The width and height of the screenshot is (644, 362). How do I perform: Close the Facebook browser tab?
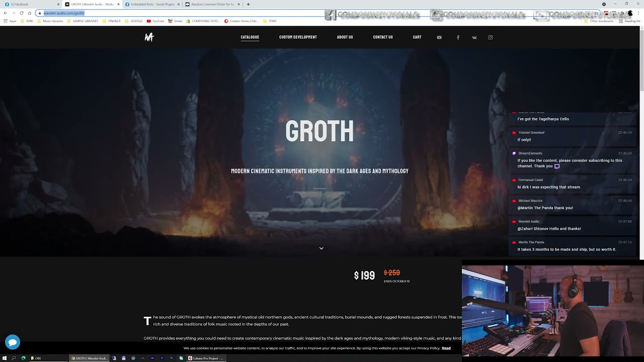coord(58,4)
